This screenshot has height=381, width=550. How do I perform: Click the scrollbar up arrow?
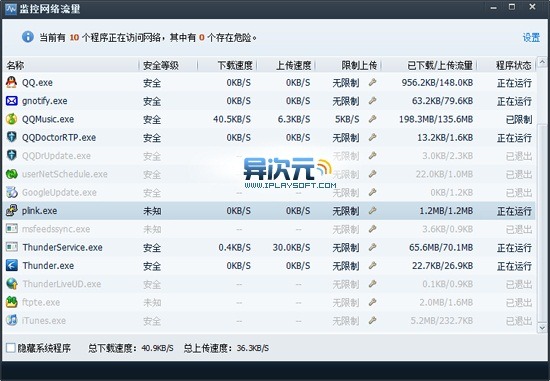pyautogui.click(x=542, y=62)
